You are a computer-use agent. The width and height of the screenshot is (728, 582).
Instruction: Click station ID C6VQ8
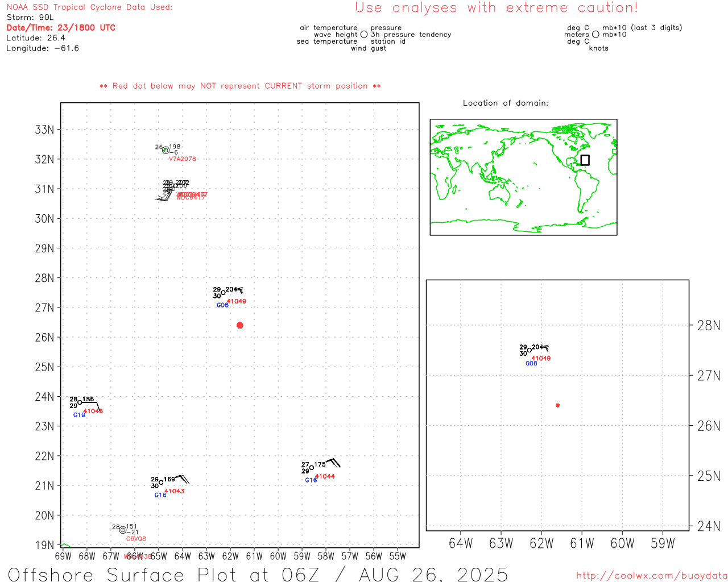pos(136,539)
